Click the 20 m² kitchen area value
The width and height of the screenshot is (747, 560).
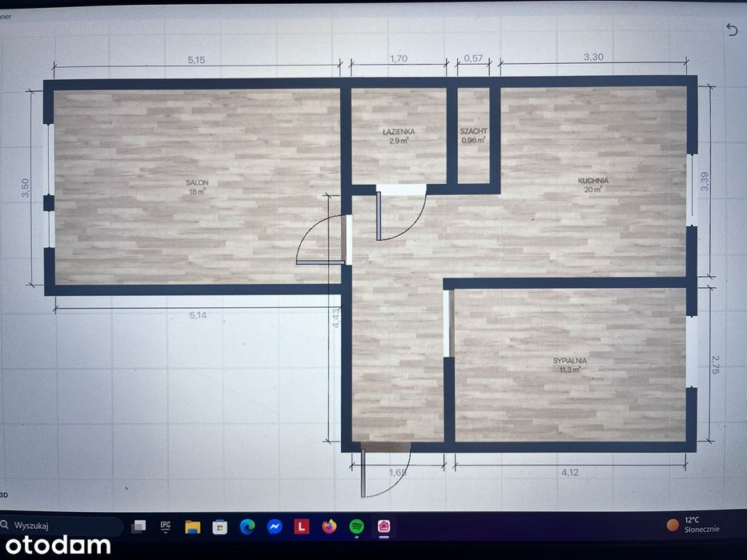(x=593, y=190)
